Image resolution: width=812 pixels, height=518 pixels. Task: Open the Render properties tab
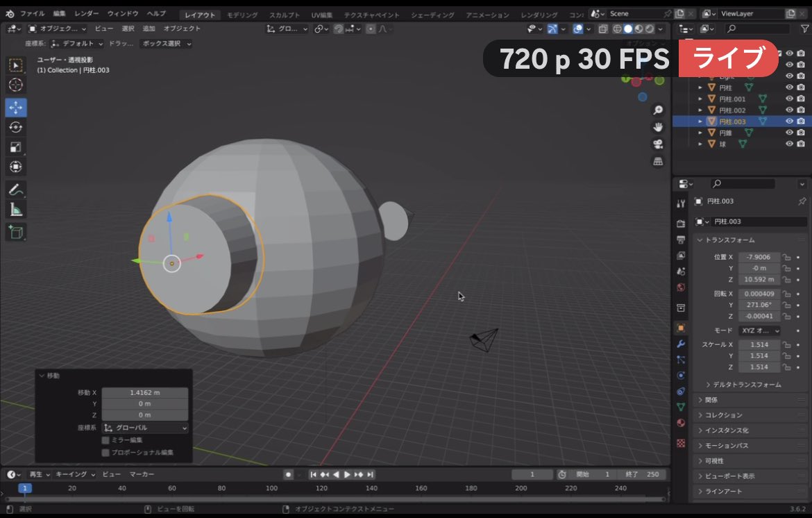[681, 224]
